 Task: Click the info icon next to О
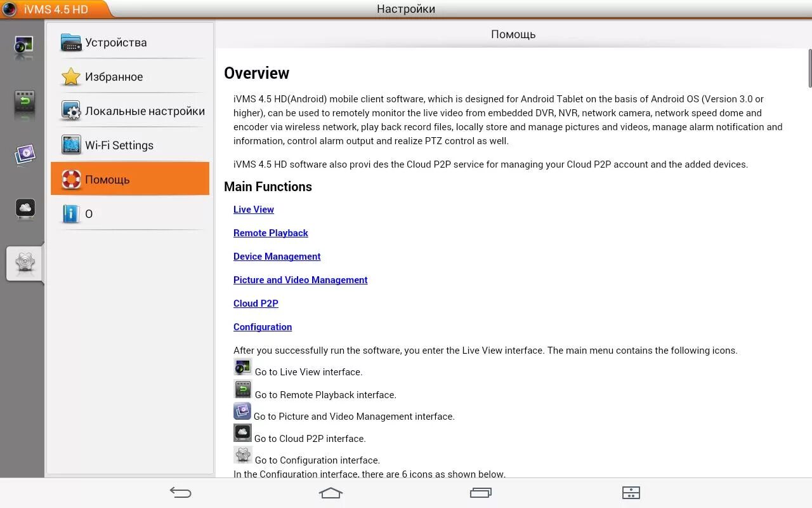click(x=70, y=213)
